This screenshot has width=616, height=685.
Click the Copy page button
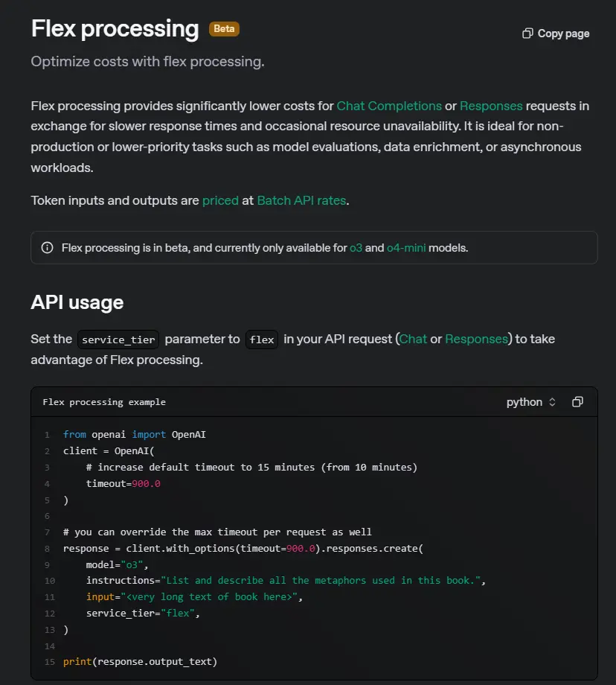pyautogui.click(x=556, y=34)
